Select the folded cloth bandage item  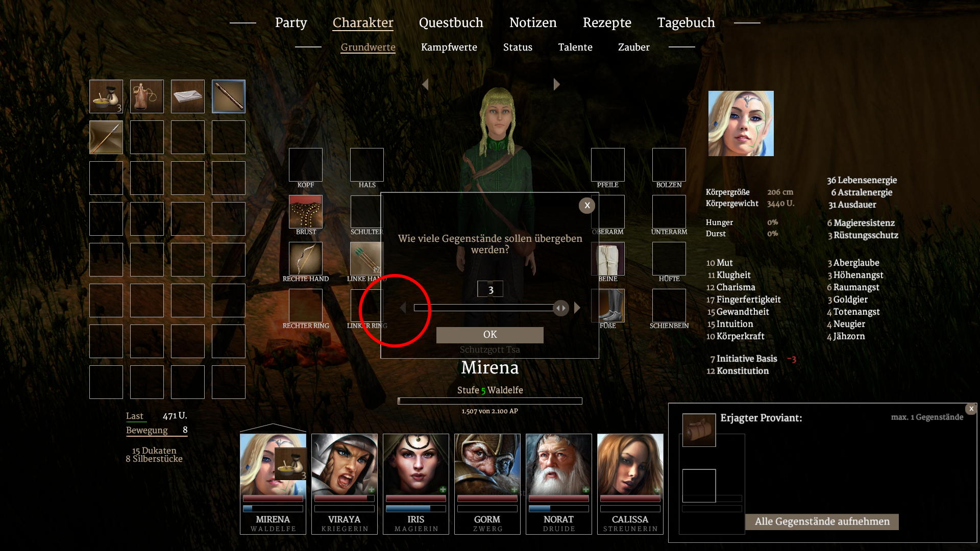(x=188, y=96)
